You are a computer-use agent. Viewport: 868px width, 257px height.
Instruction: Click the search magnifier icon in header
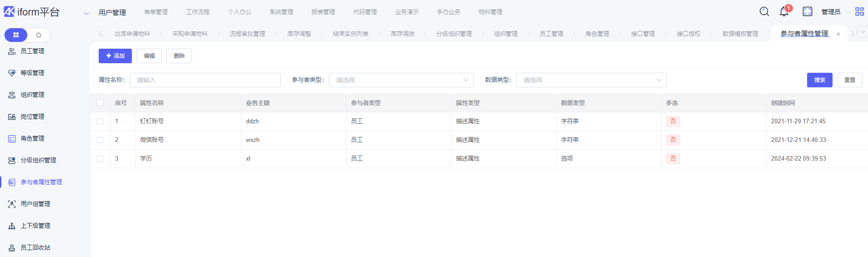point(764,12)
